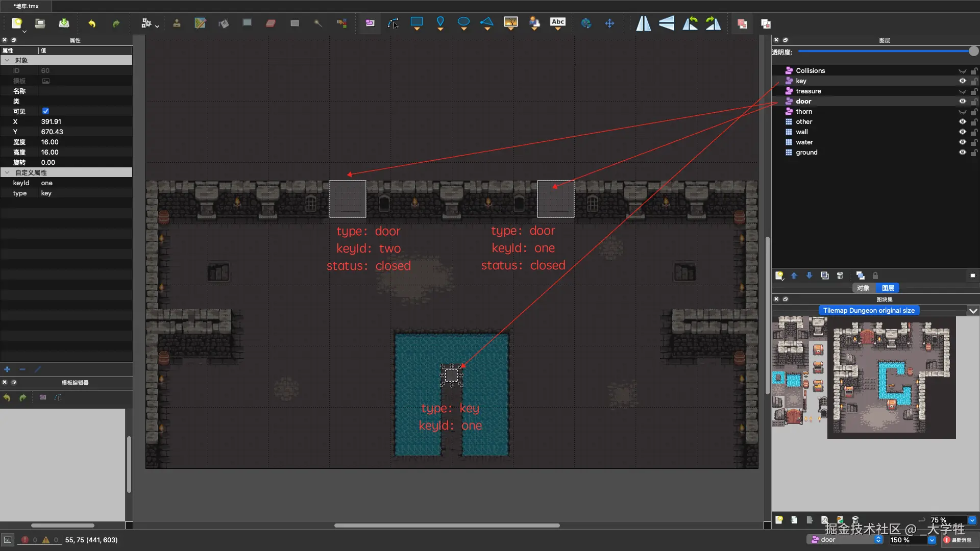Hide the wall layer
Screen dimensions: 980x551
coord(962,132)
